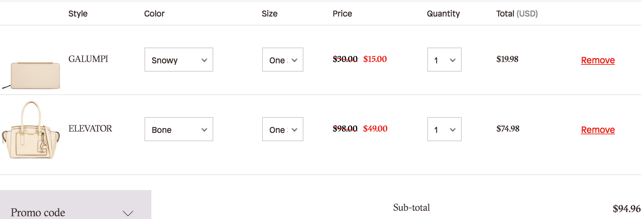Click the Snowy dropdown chevron icon
The width and height of the screenshot is (644, 219).
(204, 60)
